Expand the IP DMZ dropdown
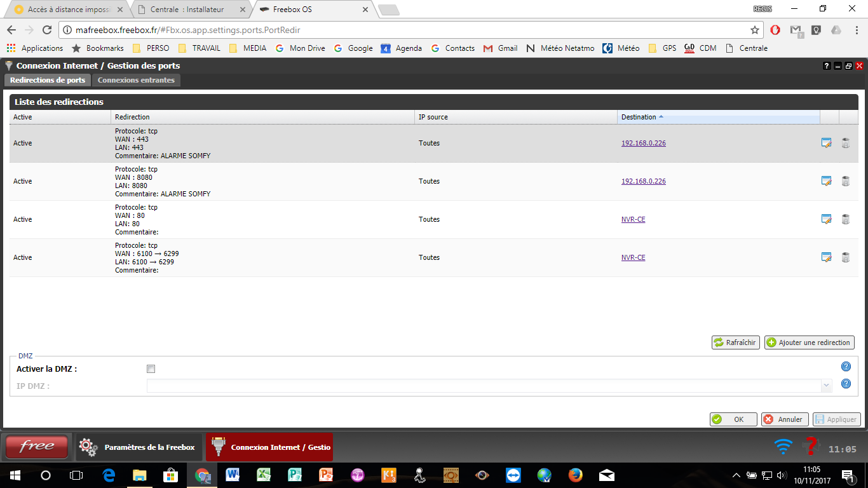Image resolution: width=868 pixels, height=488 pixels. [826, 385]
